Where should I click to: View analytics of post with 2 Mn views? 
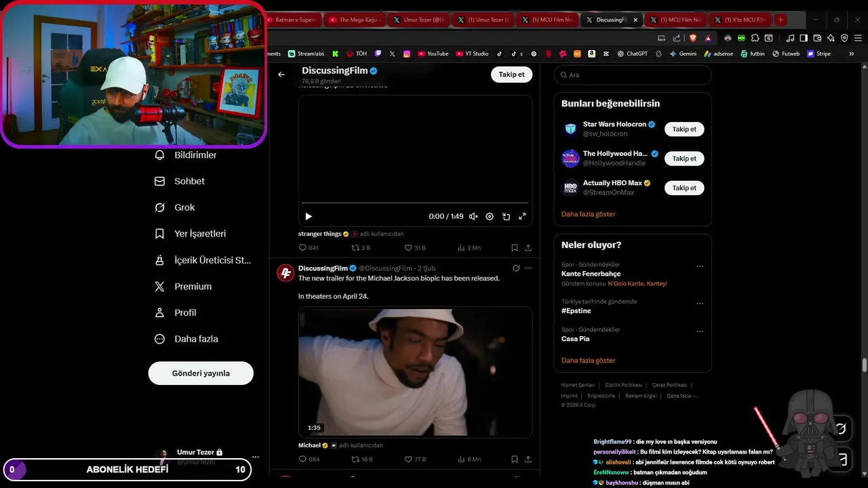(469, 248)
